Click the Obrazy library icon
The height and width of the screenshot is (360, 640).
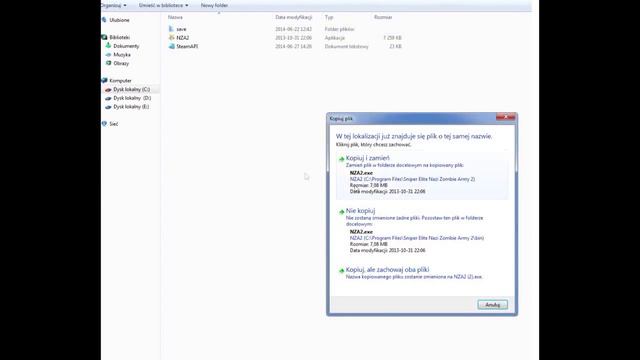108,63
